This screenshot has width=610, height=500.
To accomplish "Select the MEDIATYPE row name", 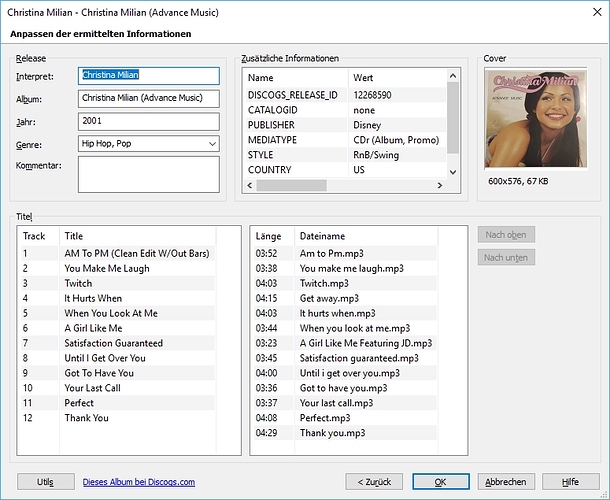I will (272, 140).
